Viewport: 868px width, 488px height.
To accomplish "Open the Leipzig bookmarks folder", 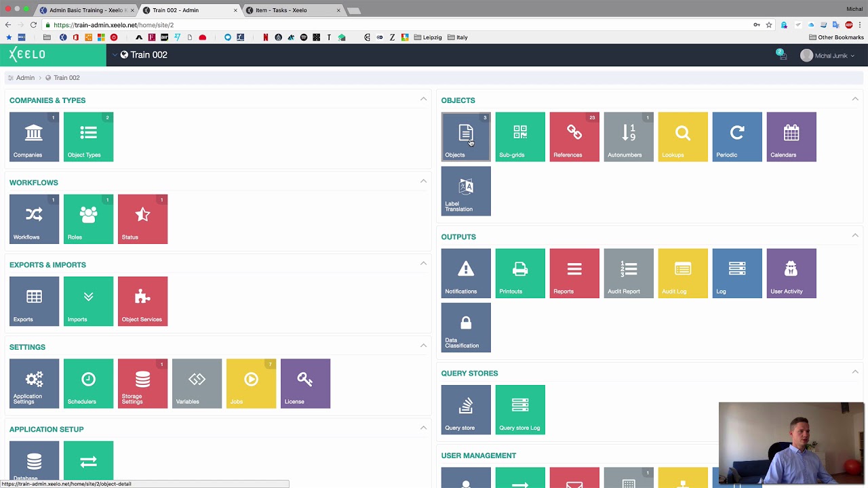I will (427, 37).
